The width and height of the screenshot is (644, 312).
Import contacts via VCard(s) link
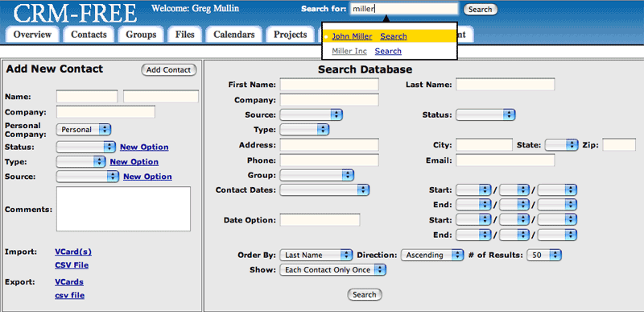pyautogui.click(x=73, y=252)
